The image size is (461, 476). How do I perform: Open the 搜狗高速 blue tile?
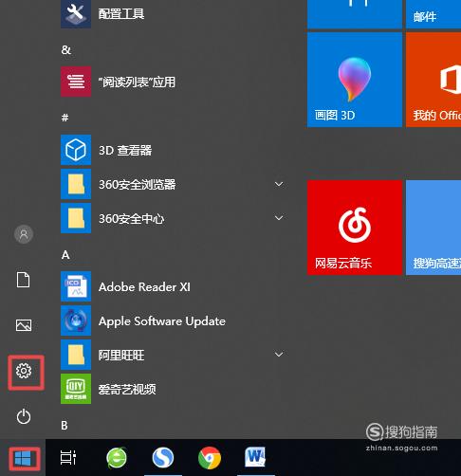coord(433,228)
